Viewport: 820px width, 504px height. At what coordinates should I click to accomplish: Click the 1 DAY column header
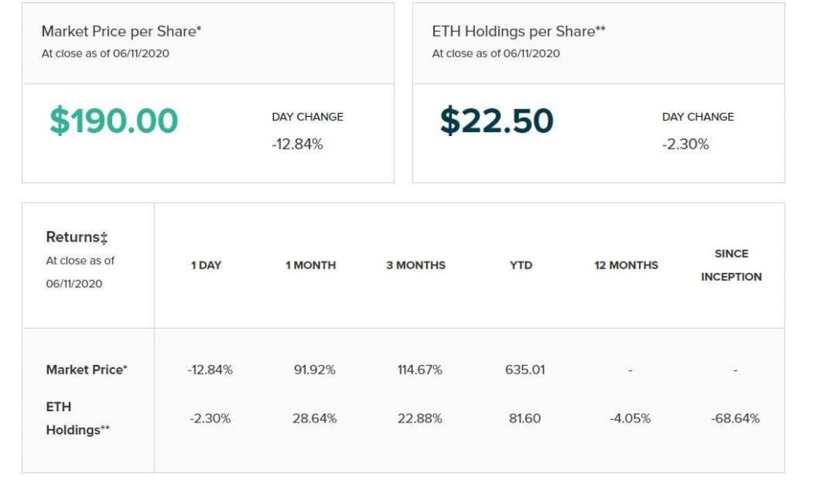pyautogui.click(x=206, y=266)
